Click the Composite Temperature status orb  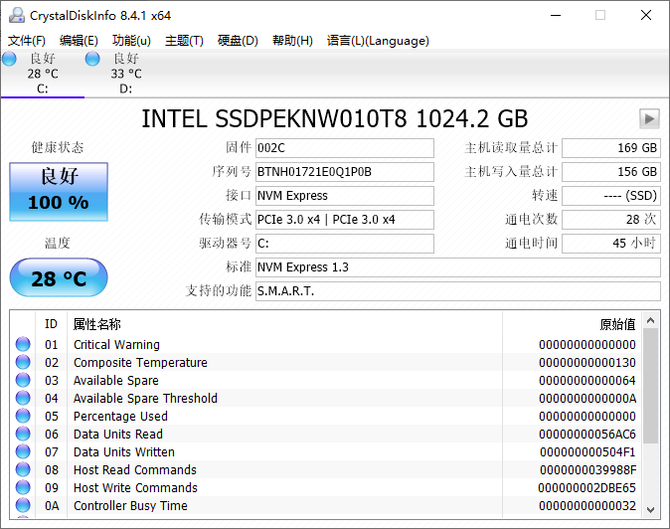click(x=23, y=362)
